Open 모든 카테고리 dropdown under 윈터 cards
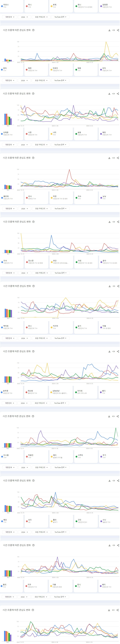 (x=41, y=80)
